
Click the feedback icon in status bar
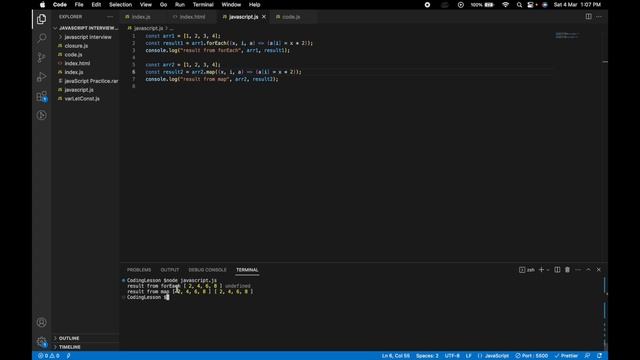(x=587, y=356)
